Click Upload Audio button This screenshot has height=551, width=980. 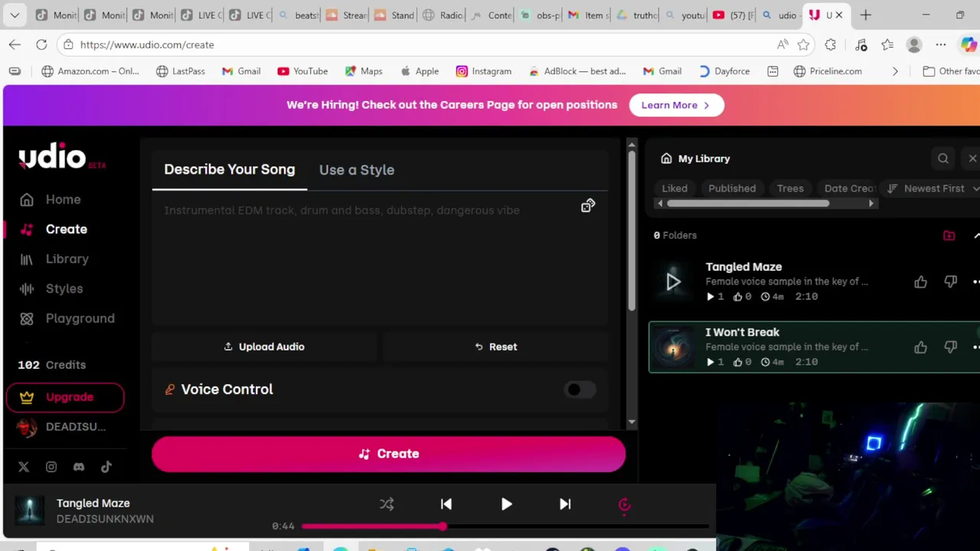(263, 347)
